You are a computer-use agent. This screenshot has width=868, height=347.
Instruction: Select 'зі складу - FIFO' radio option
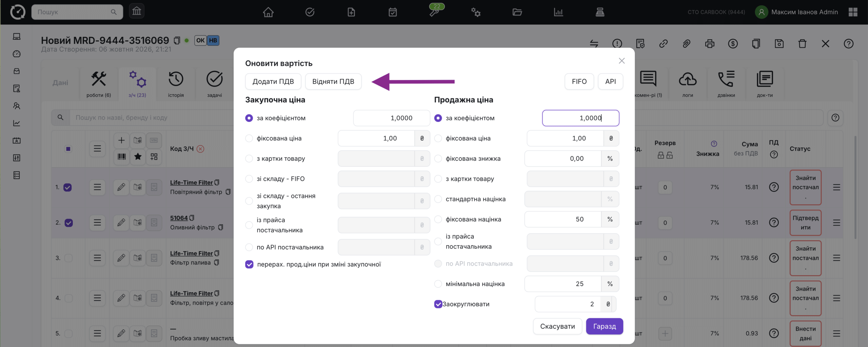(x=249, y=179)
